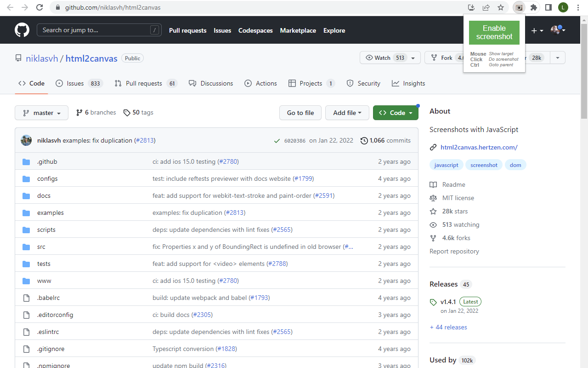
Task: Click the Go to file button
Action: tap(300, 113)
